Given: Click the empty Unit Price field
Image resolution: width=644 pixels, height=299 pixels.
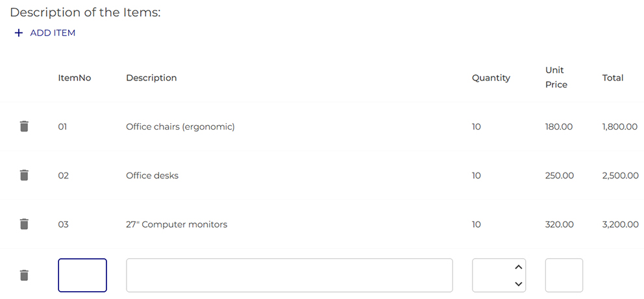Looking at the screenshot, I should pyautogui.click(x=563, y=275).
